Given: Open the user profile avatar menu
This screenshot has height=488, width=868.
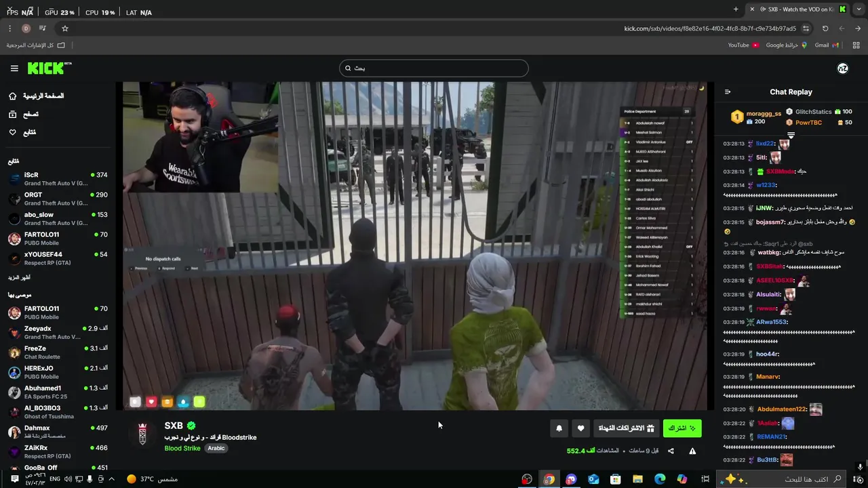Looking at the screenshot, I should tap(843, 68).
